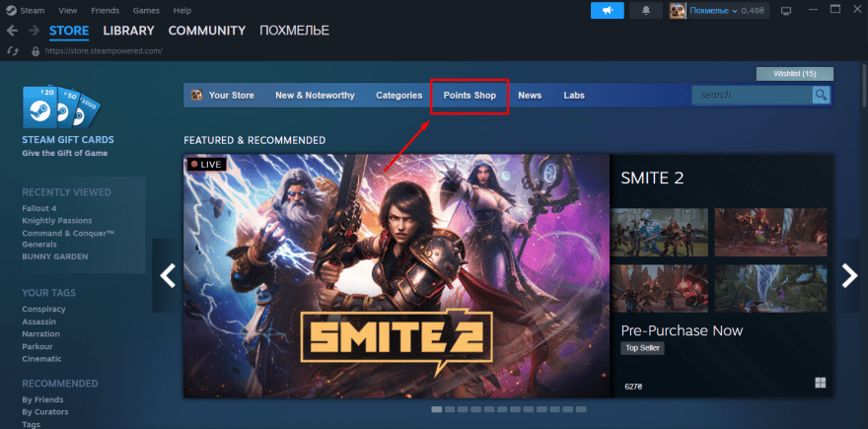
Task: Switch to the LIBRARY tab
Action: (x=134, y=31)
